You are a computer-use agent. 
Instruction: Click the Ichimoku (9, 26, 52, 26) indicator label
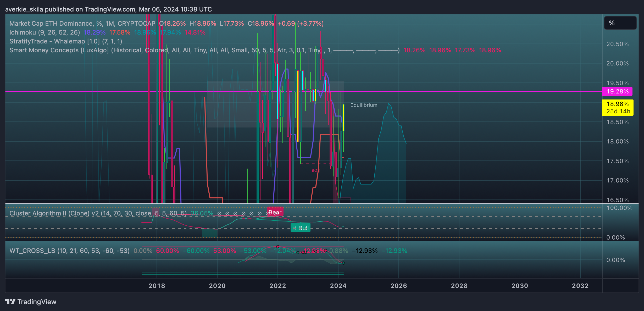pyautogui.click(x=45, y=32)
